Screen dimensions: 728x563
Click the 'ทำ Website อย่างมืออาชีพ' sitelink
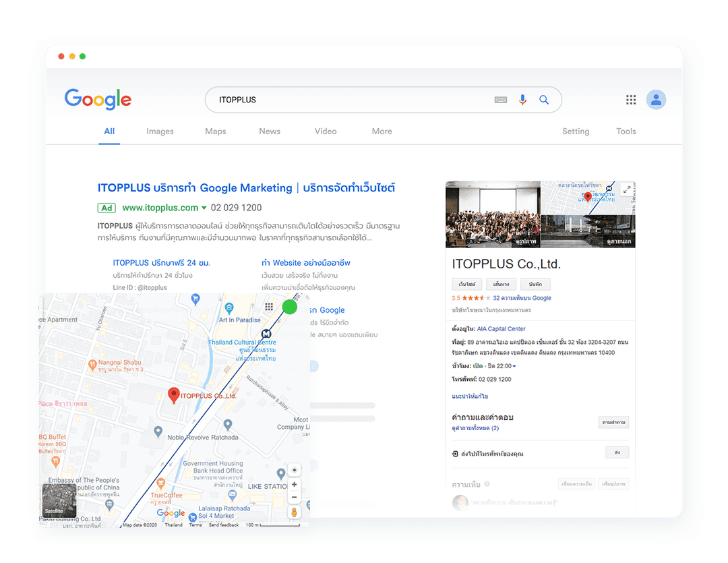tap(306, 263)
